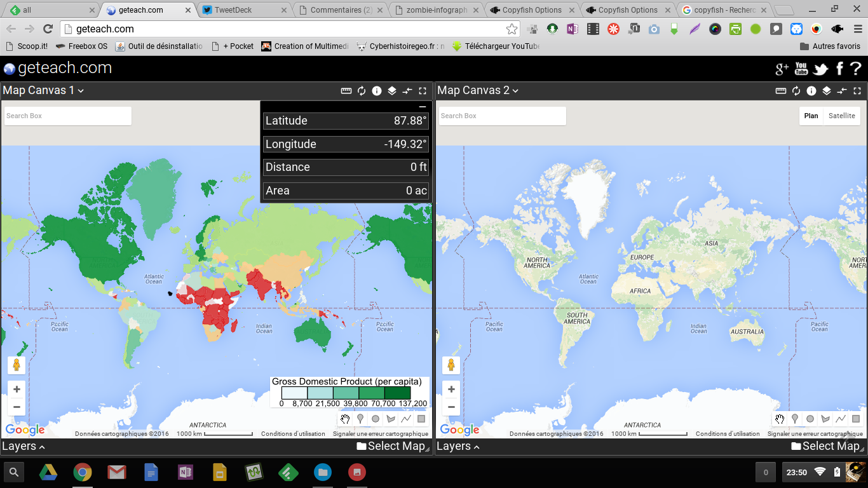Image resolution: width=868 pixels, height=488 pixels.
Task: Zoom out on Map Canvas 1
Action: pyautogui.click(x=17, y=407)
